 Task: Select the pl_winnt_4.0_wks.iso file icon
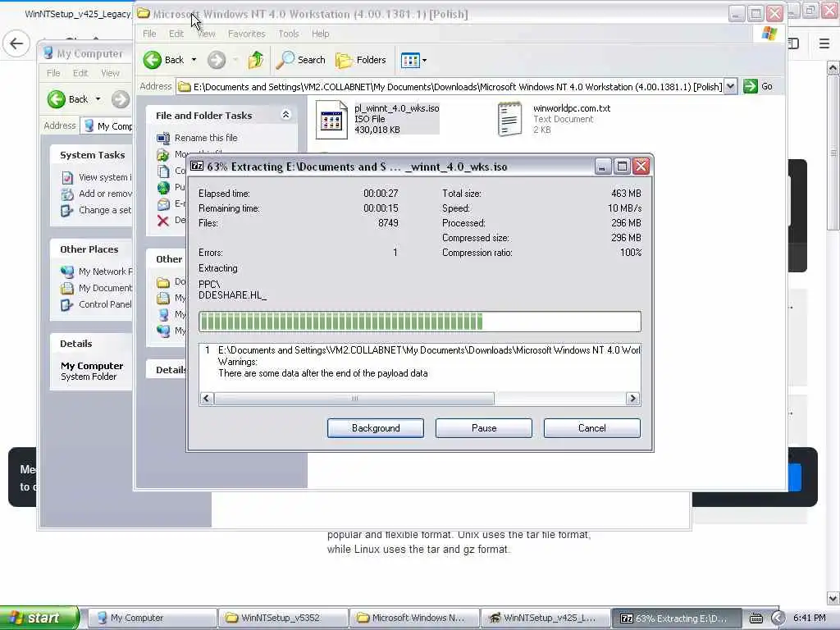coord(331,120)
